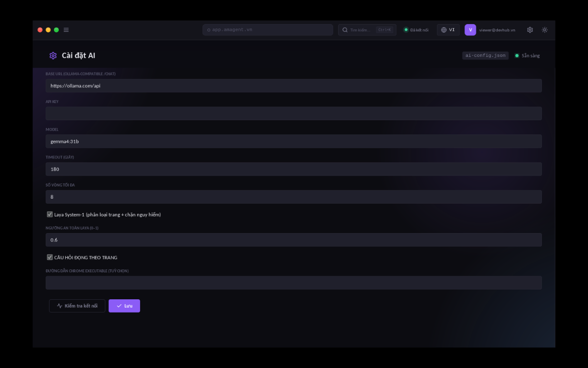This screenshot has height=368, width=588.
Task: Click the Chrome executable path field
Action: pyautogui.click(x=294, y=283)
